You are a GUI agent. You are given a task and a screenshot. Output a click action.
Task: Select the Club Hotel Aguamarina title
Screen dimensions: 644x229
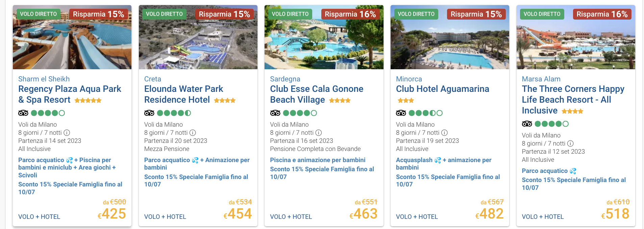coord(443,89)
